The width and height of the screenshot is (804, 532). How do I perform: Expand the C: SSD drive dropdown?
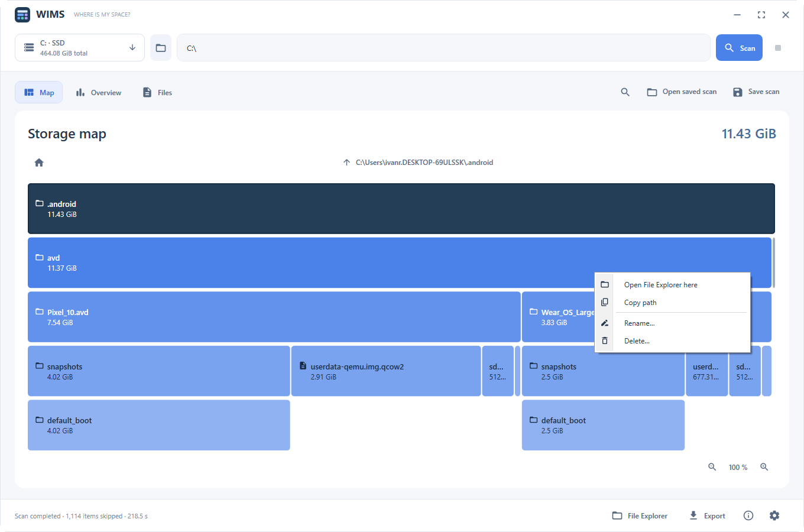coord(80,48)
